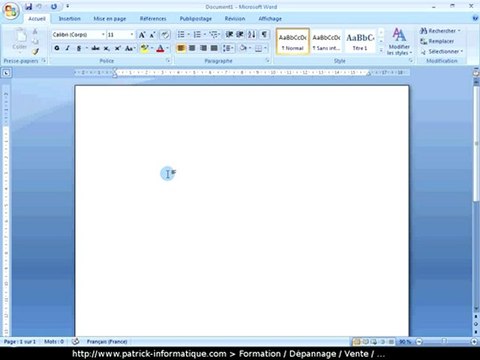Start a numbered list
This screenshot has width=480, height=360.
tap(197, 34)
